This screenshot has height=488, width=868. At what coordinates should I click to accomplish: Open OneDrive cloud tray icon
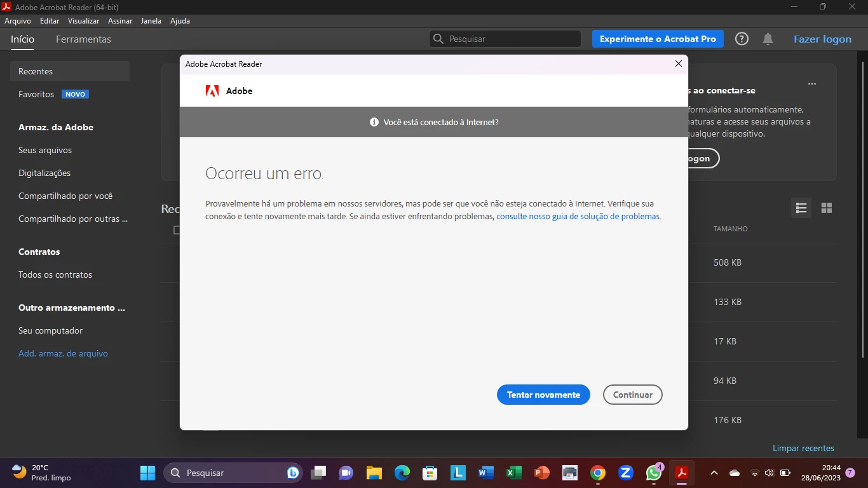point(735,473)
